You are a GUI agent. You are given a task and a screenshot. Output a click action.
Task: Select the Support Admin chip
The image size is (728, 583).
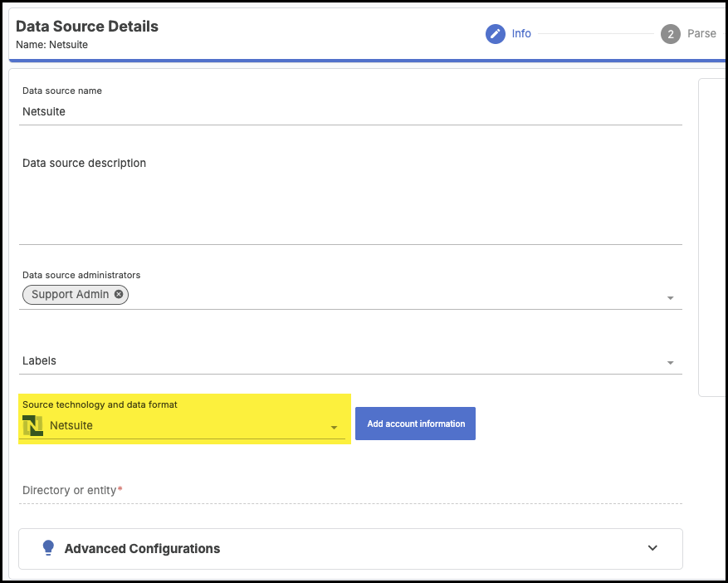pyautogui.click(x=70, y=294)
